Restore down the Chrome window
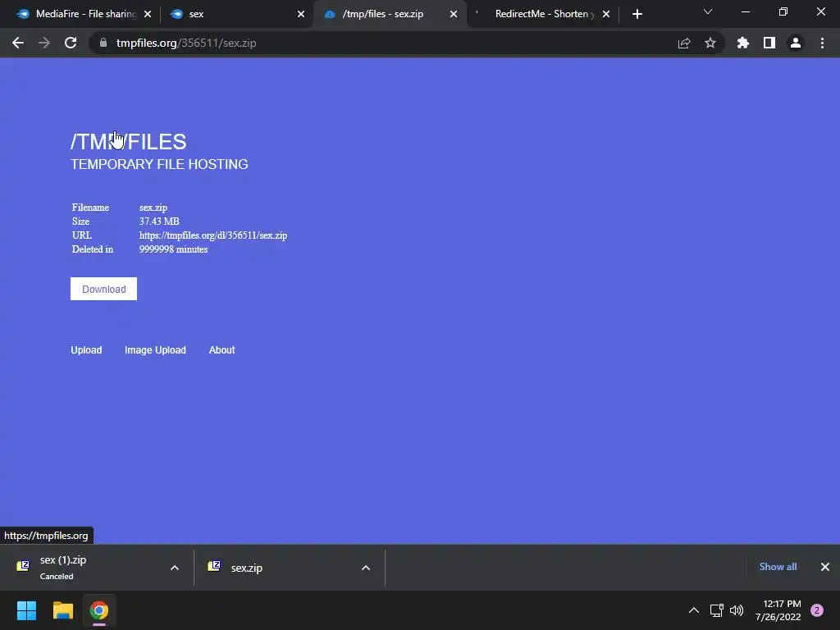840x630 pixels. (x=783, y=11)
